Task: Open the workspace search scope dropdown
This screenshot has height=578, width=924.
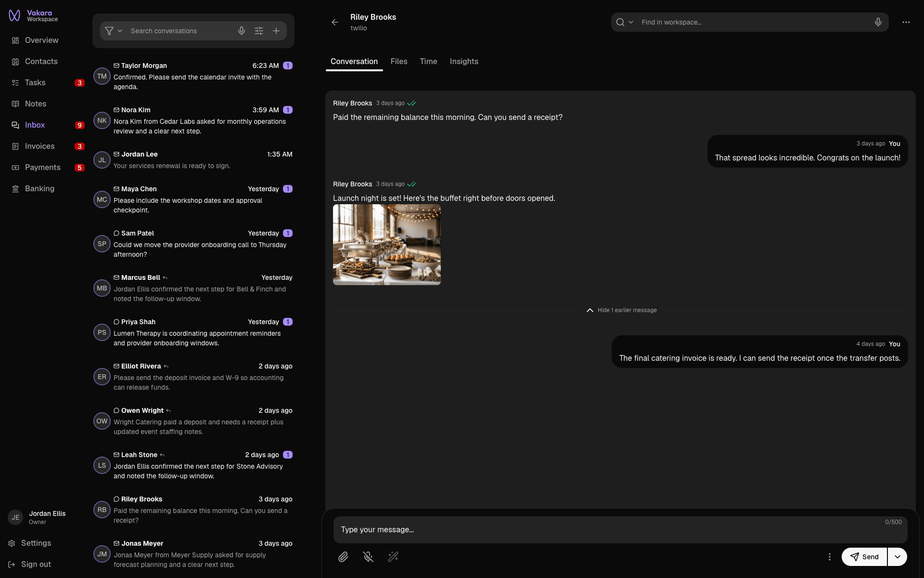Action: click(625, 22)
